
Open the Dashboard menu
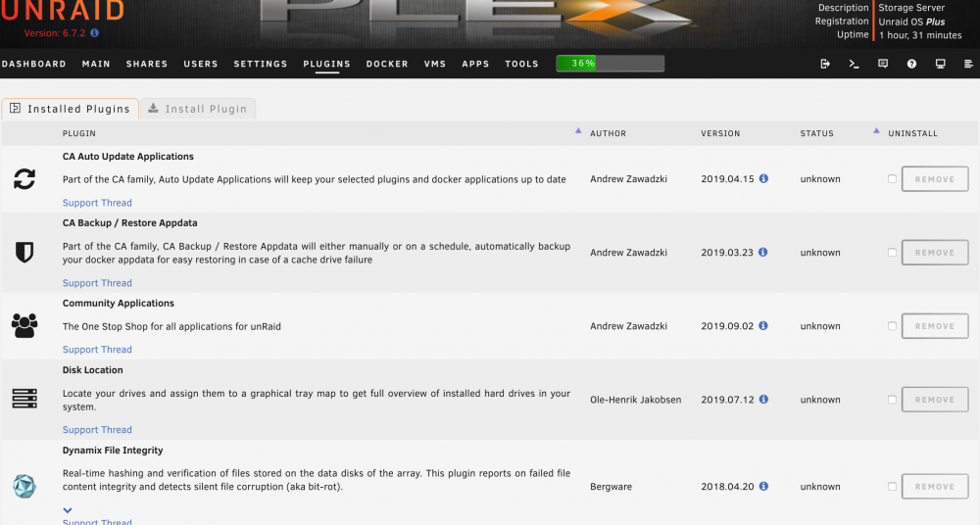[x=33, y=64]
